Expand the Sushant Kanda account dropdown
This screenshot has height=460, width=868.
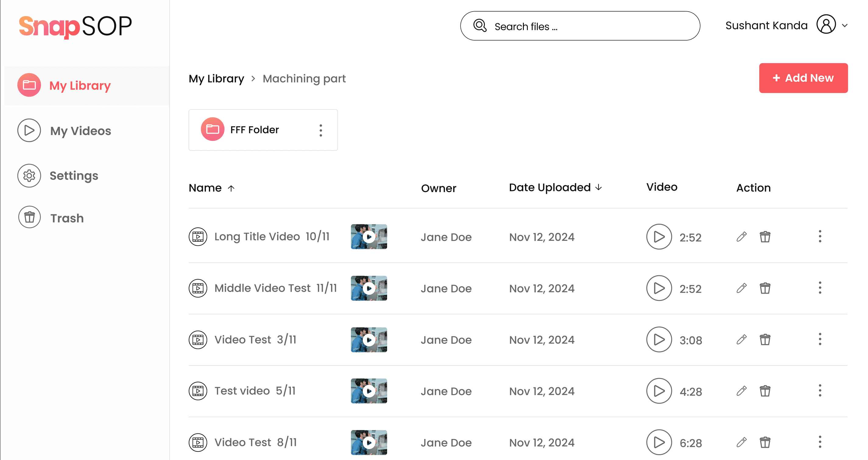coord(845,25)
